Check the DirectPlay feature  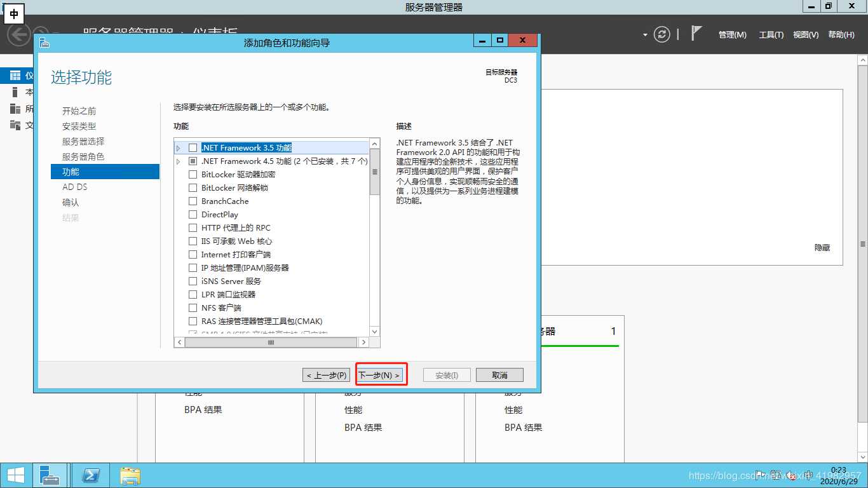[193, 214]
